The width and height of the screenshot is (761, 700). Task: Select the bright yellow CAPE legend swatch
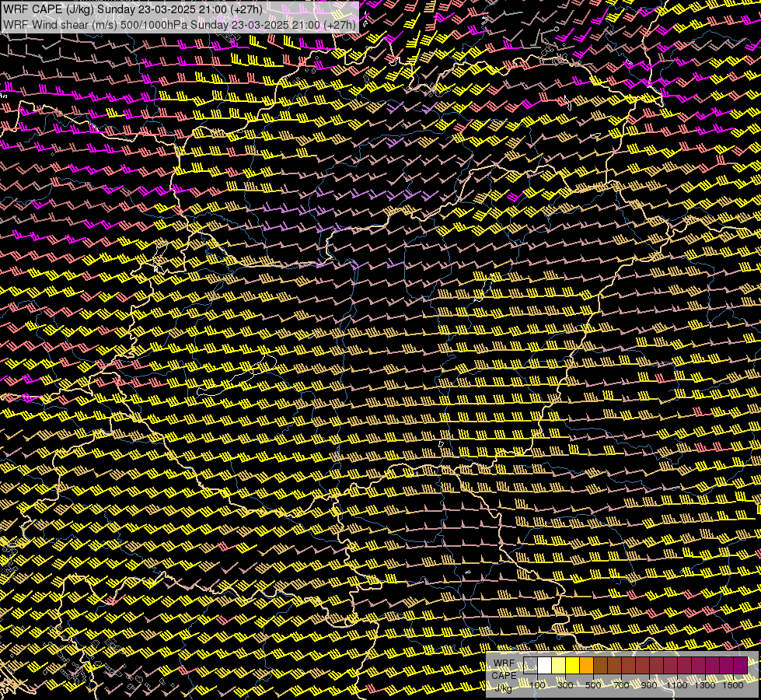point(573,665)
